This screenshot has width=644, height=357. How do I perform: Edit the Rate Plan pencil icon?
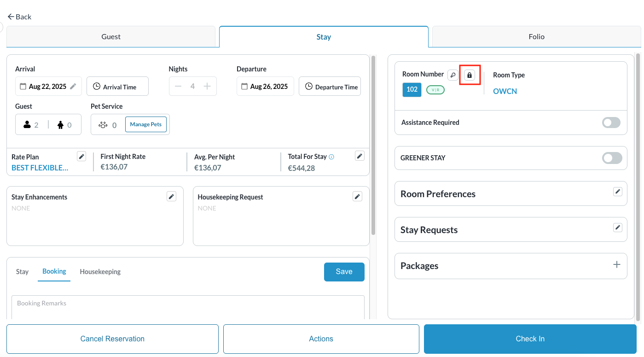(81, 156)
